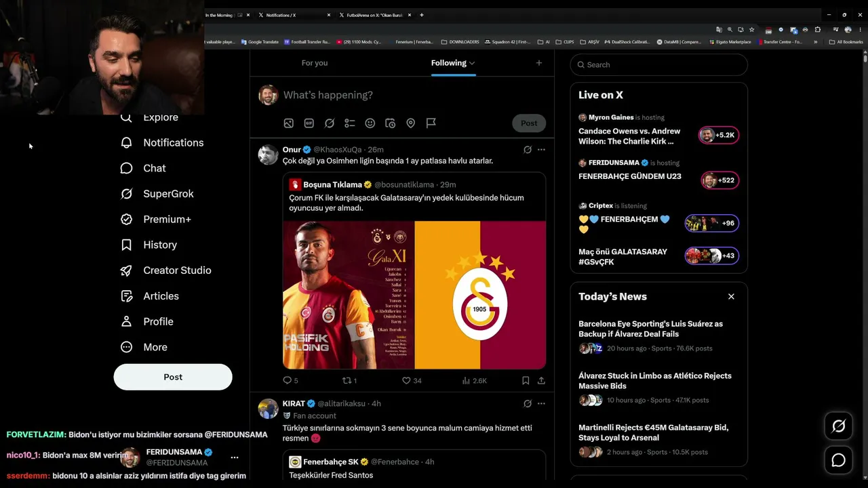Add media image to the new post
This screenshot has width=868, height=488.
click(x=289, y=123)
